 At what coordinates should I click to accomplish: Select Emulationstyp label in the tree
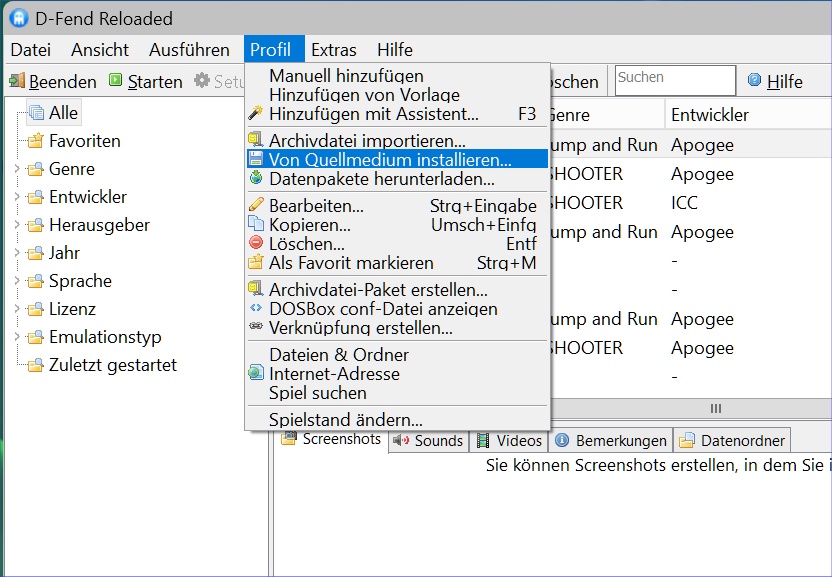pos(105,337)
